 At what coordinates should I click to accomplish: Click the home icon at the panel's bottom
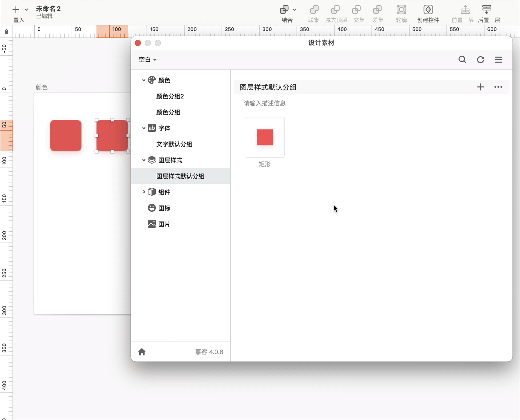point(142,352)
